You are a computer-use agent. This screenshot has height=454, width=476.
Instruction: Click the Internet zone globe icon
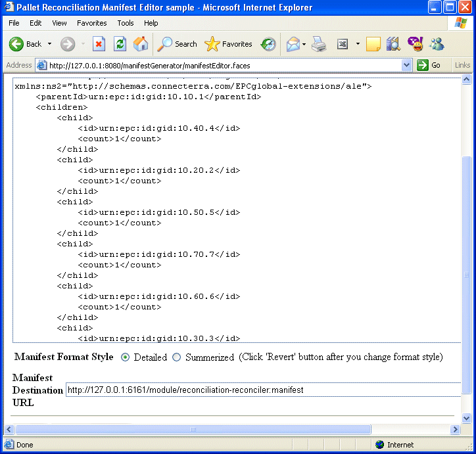point(379,445)
